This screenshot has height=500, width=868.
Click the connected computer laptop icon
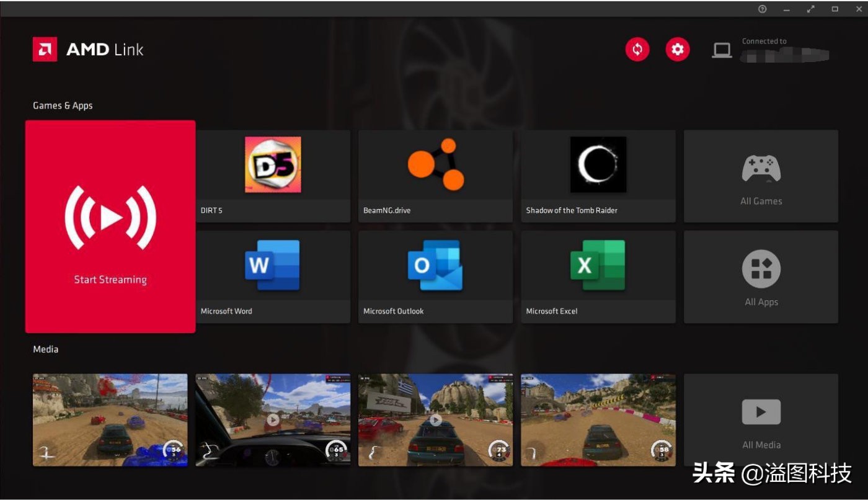click(722, 50)
